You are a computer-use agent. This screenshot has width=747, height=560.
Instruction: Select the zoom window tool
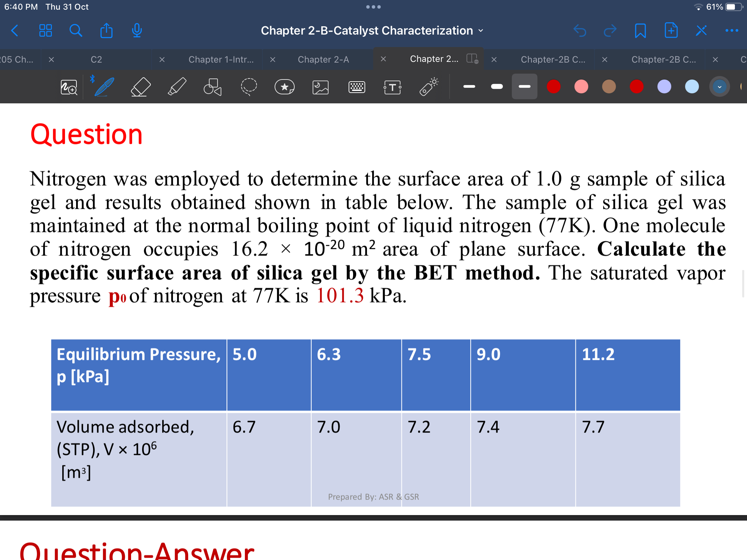click(x=69, y=87)
